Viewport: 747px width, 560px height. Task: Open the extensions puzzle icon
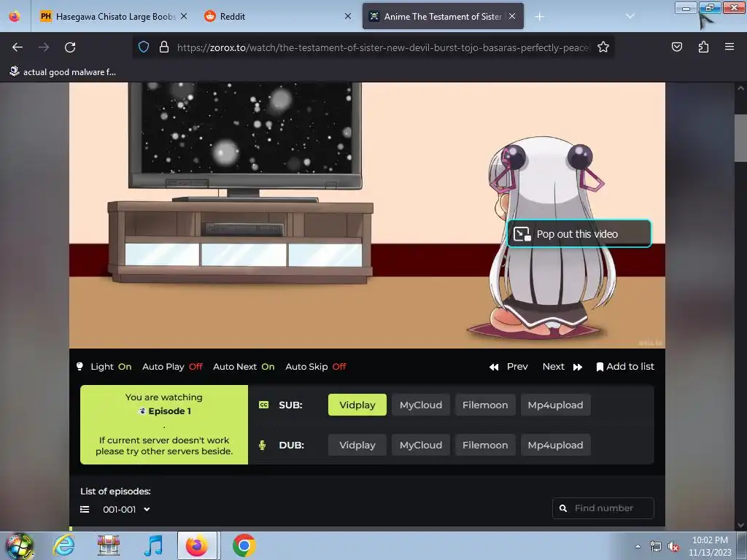point(704,47)
